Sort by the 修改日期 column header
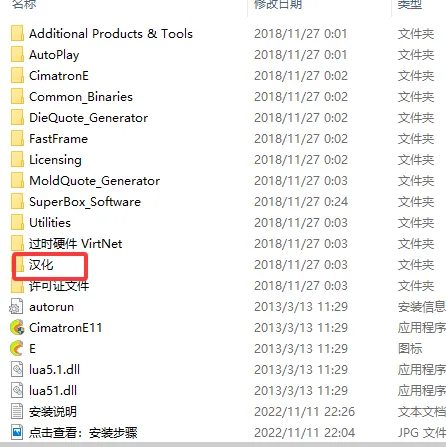Screen dimensions: 446x447 [278, 4]
